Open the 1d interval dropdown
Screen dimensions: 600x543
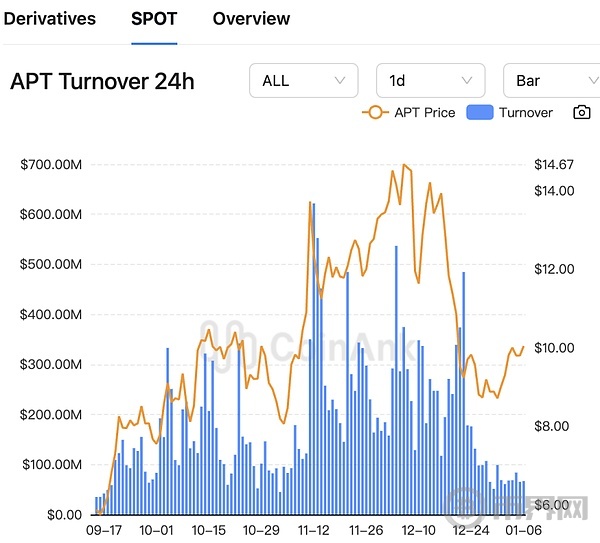(431, 81)
